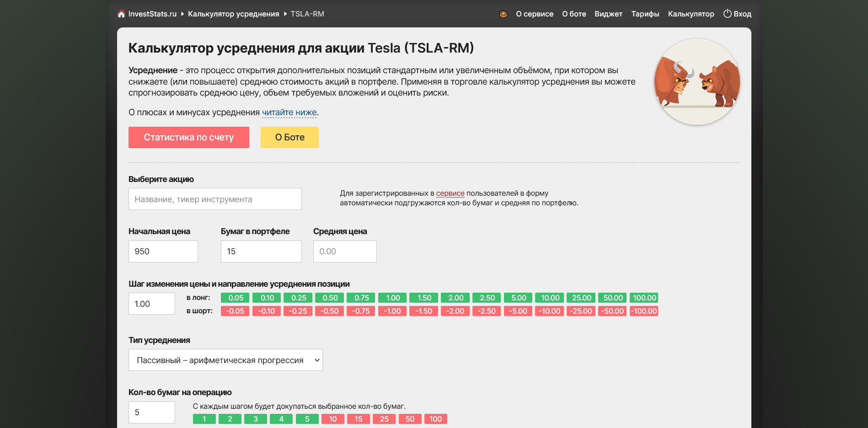Go to О боте in the top navigation
Screen dimensions: 868x428
(574, 14)
